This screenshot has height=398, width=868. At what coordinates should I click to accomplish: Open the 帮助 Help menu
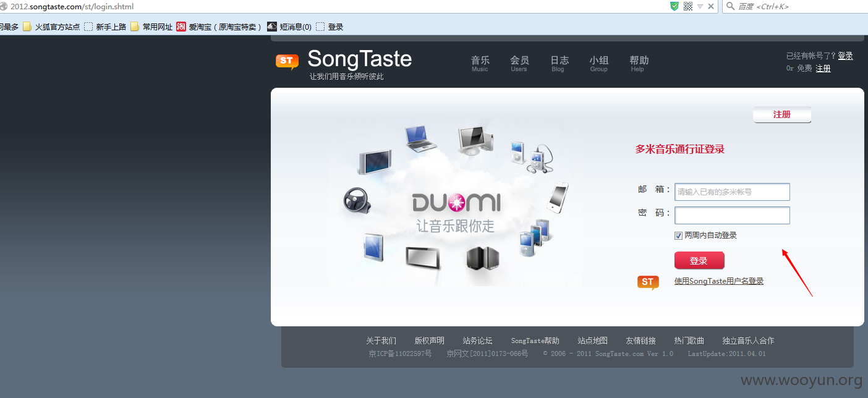pyautogui.click(x=639, y=63)
